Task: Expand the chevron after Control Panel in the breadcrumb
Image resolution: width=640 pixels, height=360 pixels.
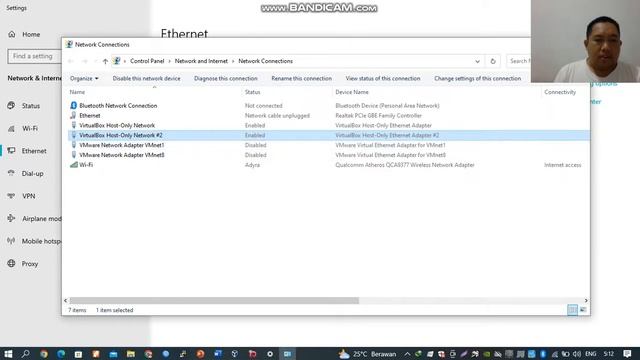Action: click(x=169, y=61)
